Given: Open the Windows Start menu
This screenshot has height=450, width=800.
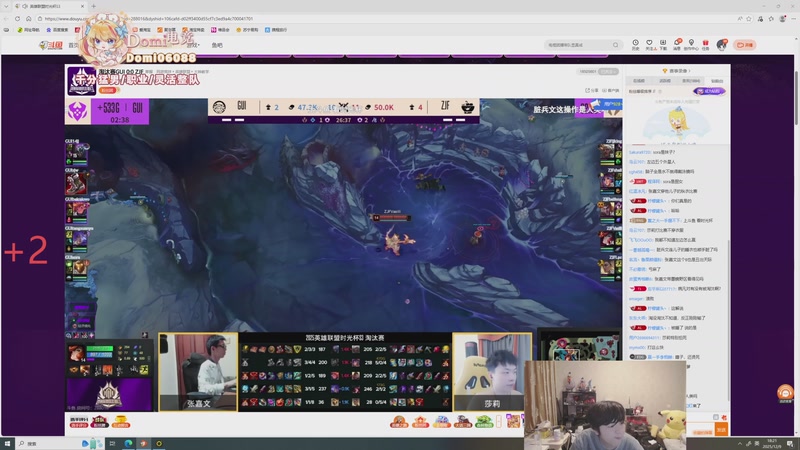Looking at the screenshot, I should (7, 443).
